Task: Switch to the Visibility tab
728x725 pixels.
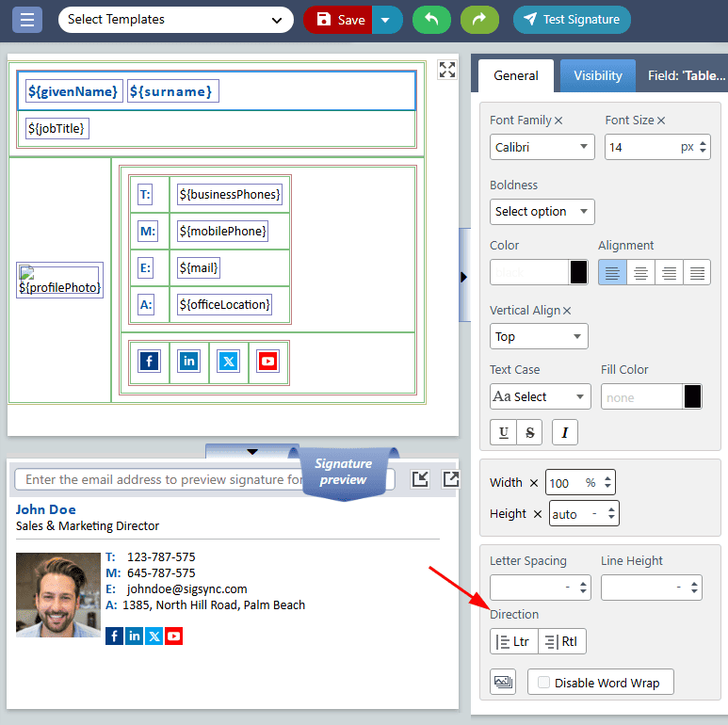Action: click(598, 75)
